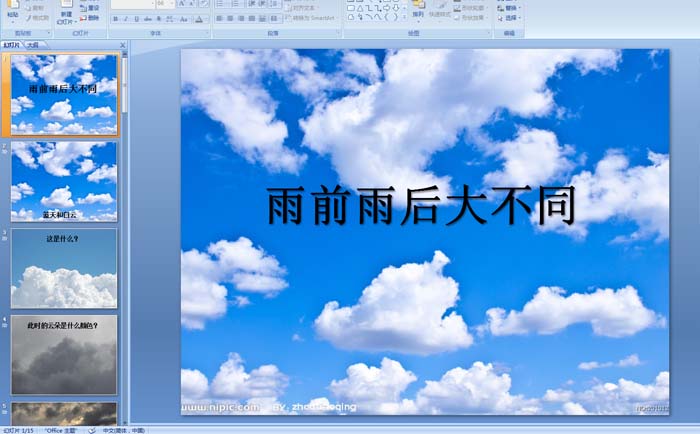Decrease font size with shrink font icon
The height and width of the screenshot is (434, 700).
[x=191, y=4]
